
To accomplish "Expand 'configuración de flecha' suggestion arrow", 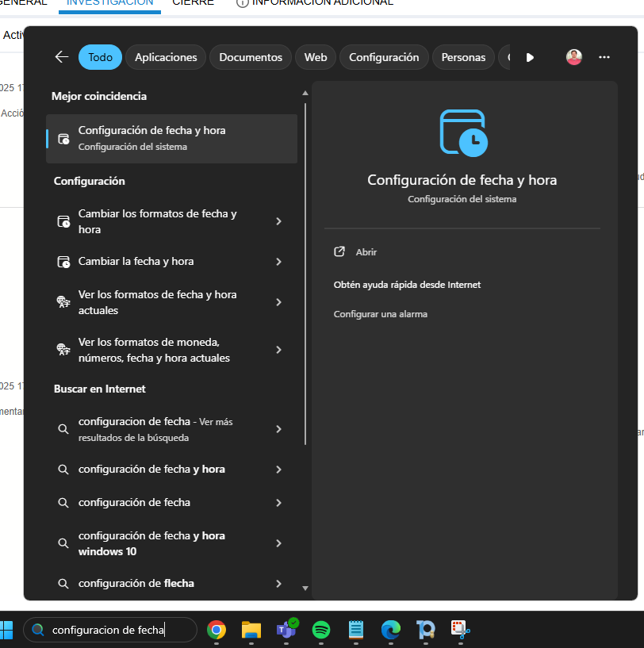I will (278, 584).
